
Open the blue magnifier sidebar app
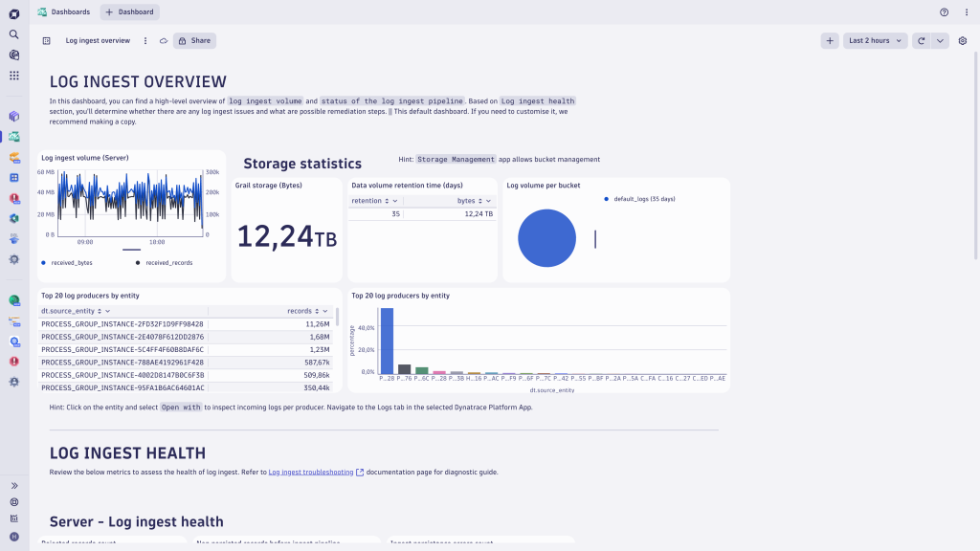[x=13, y=342]
